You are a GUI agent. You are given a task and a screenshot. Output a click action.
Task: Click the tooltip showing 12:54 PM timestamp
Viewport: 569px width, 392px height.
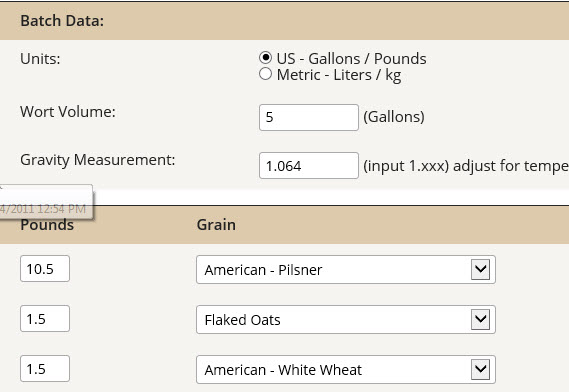pyautogui.click(x=46, y=202)
